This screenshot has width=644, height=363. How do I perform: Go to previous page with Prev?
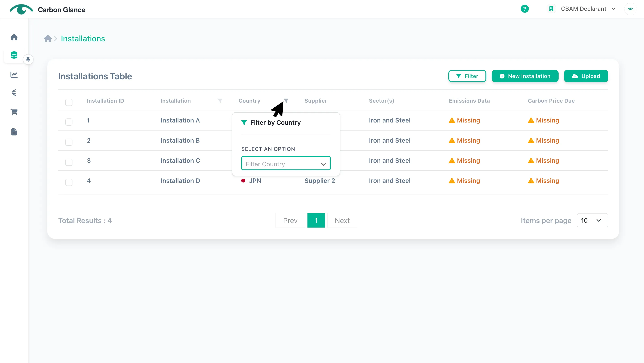[x=290, y=220]
